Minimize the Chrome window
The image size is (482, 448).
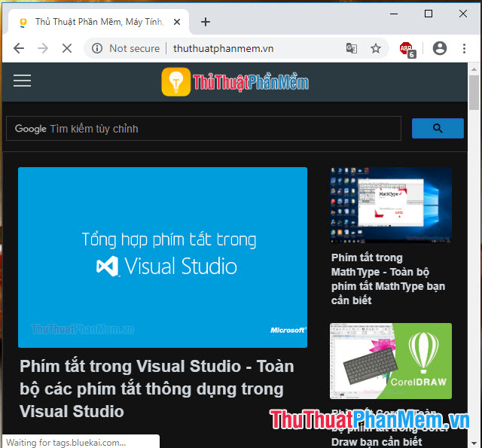394,14
